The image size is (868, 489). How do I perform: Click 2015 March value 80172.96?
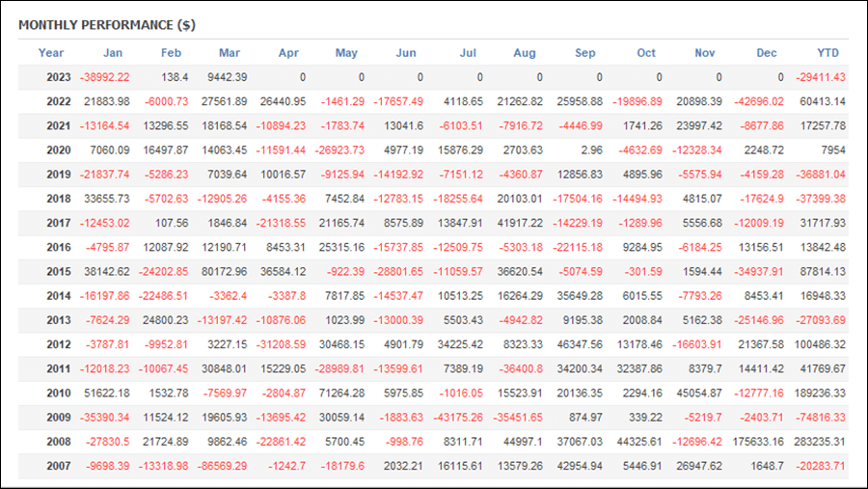[x=224, y=272]
